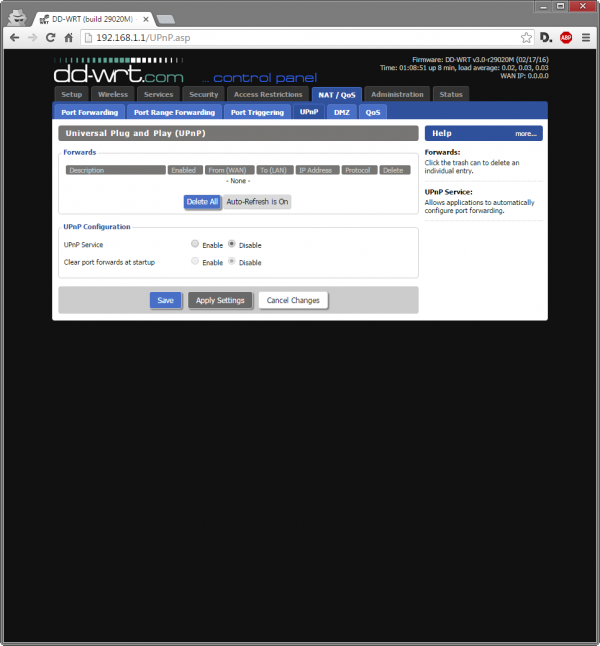
Task: Open the Chrome hamburger menu
Action: 586,37
